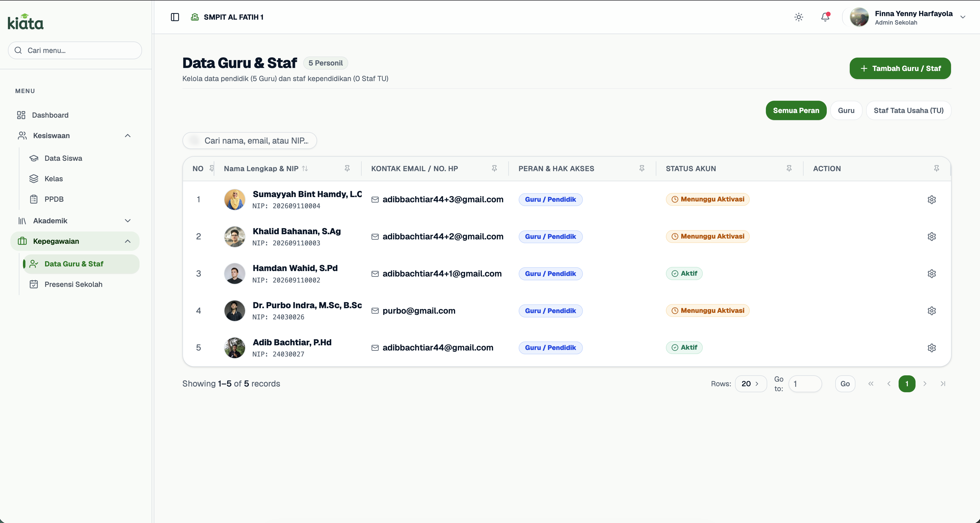Open settings gear for Khalid Bahanan

click(x=931, y=236)
